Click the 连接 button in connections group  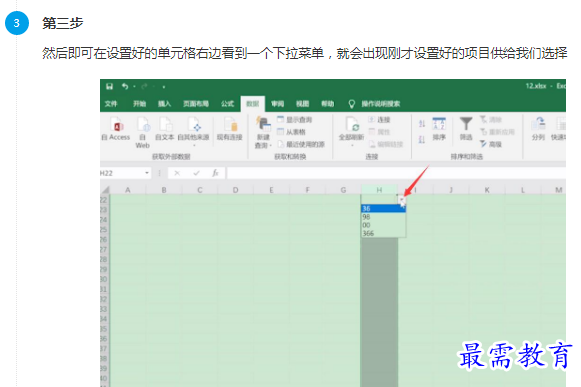[x=379, y=120]
